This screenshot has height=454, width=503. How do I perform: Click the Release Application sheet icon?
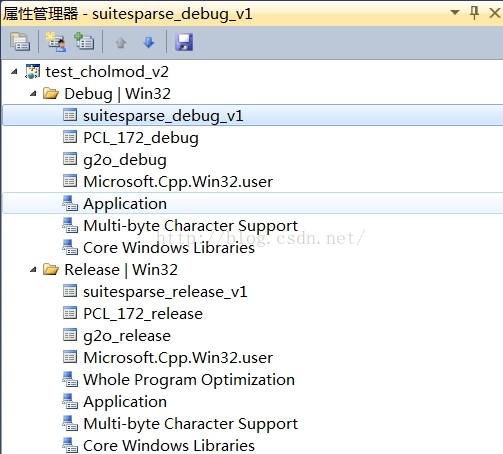coord(70,401)
